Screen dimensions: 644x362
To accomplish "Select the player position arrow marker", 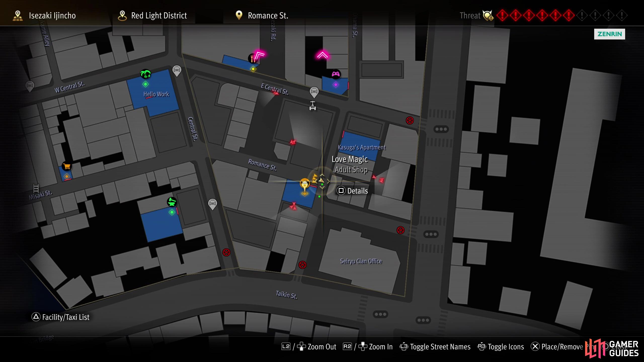I will pyautogui.click(x=321, y=180).
